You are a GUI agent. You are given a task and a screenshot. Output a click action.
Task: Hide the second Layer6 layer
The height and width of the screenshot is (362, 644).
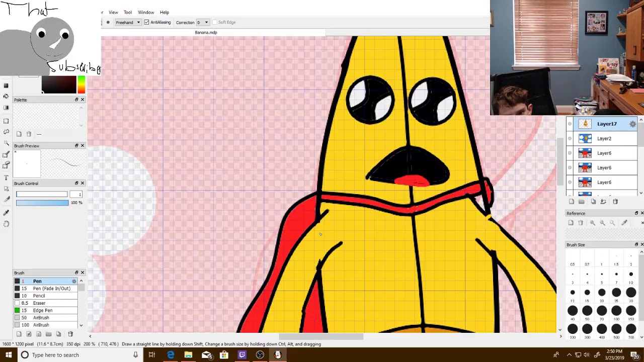pos(570,167)
